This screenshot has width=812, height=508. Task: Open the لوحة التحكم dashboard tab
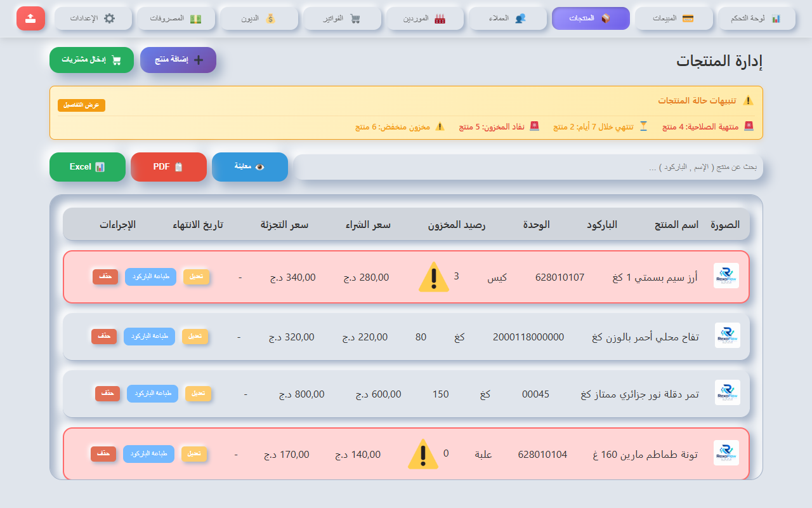757,18
